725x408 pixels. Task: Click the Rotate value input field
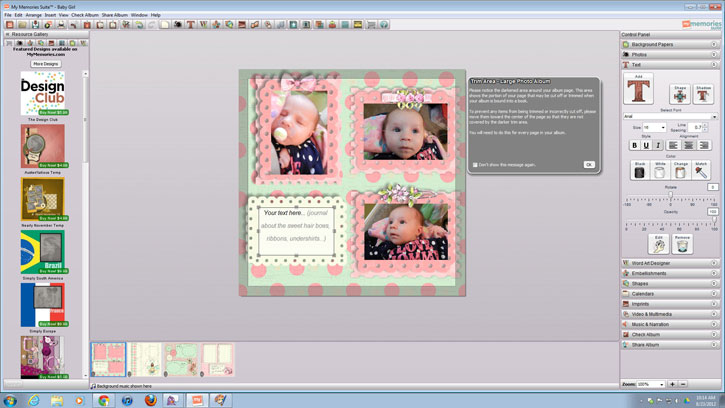(x=712, y=187)
